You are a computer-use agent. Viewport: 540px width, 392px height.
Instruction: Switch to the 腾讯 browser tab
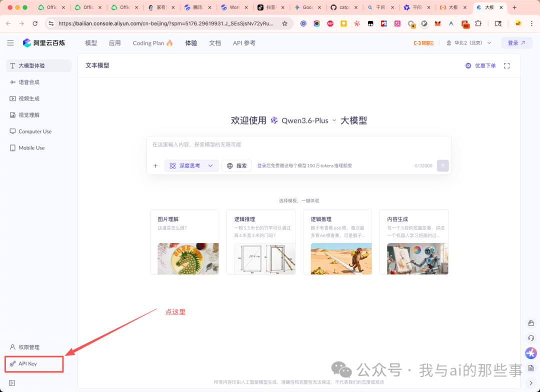pyautogui.click(x=198, y=7)
